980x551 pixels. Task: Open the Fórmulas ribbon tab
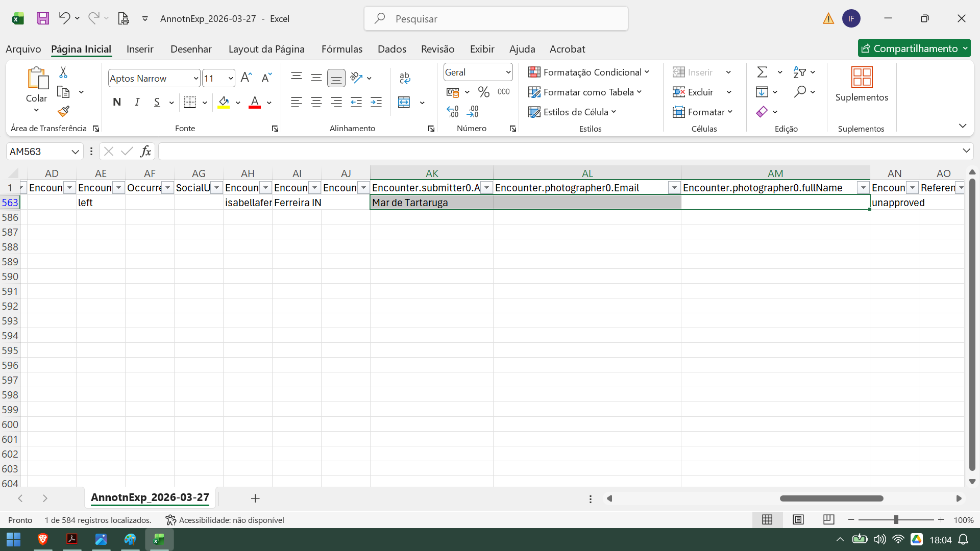[341, 49]
